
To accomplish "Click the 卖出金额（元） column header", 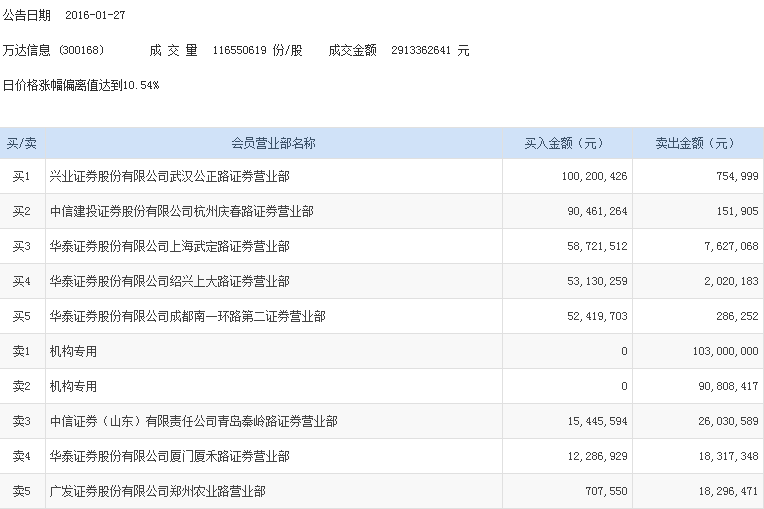I will [696, 143].
